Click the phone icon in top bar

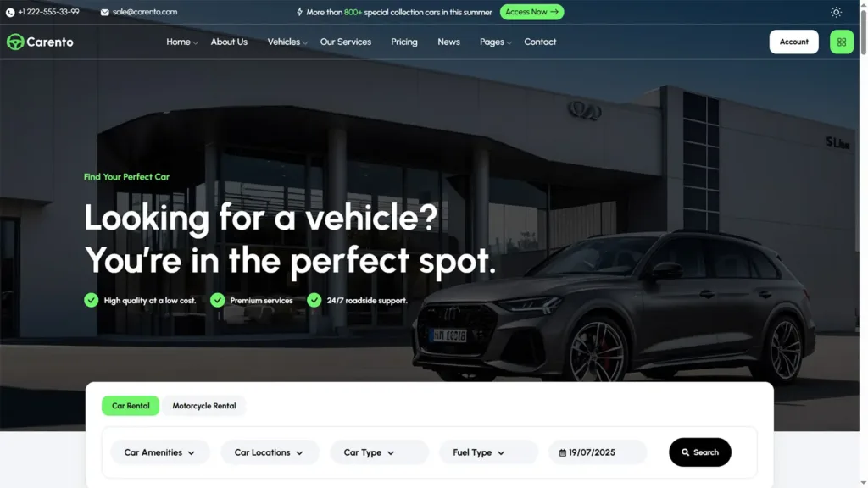[x=10, y=12]
